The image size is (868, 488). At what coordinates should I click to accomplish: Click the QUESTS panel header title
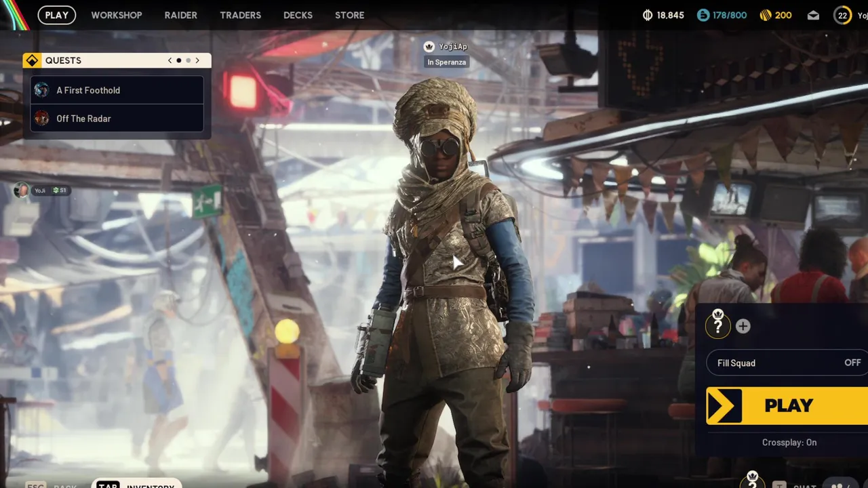point(63,60)
